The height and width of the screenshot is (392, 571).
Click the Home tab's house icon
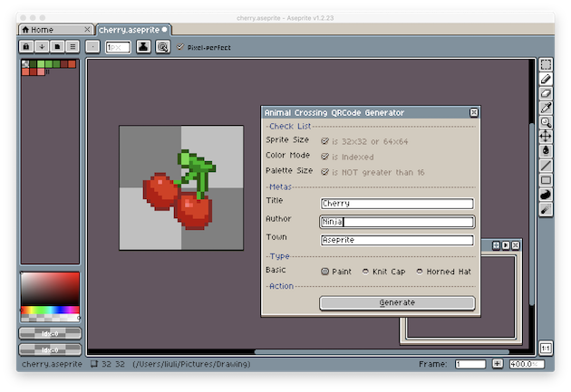click(x=25, y=30)
